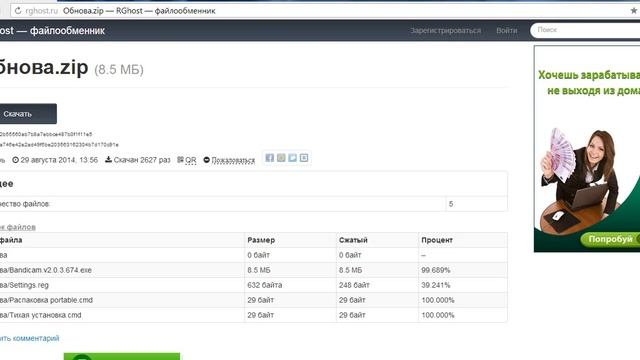Focus the Поиск search field
Image resolution: width=640 pixels, height=360 pixels.
[585, 30]
